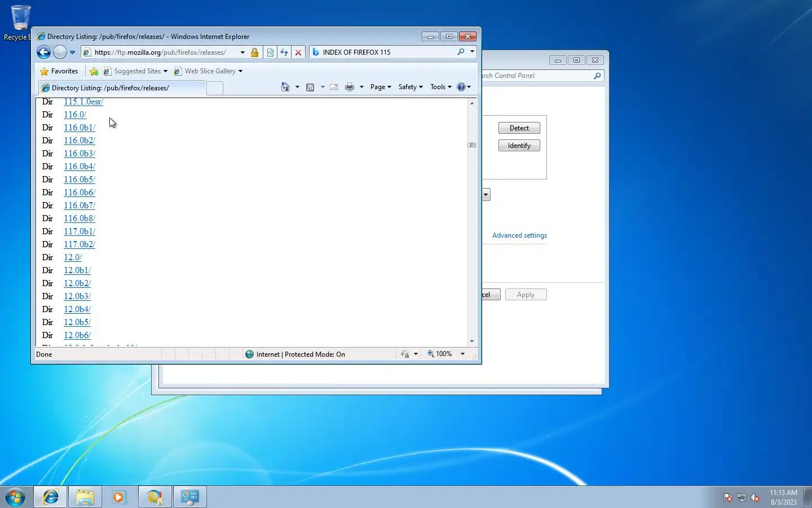Viewport: 812px width, 508px height.
Task: Open the Help question mark menu
Action: (464, 87)
